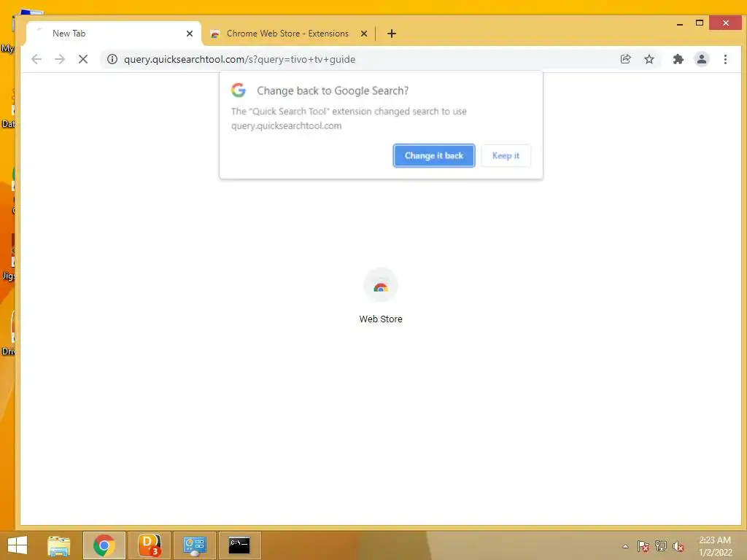Stop loading the page
This screenshot has width=747, height=560.
(x=83, y=59)
